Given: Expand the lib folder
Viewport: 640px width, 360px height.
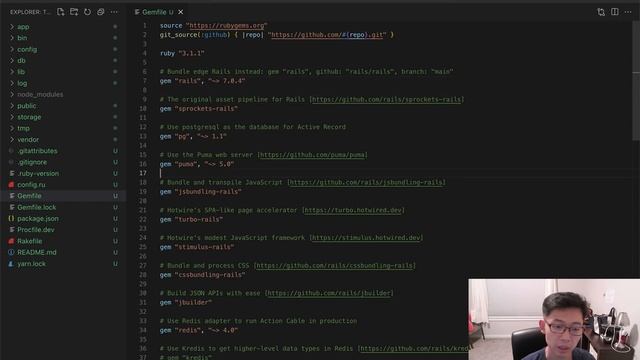Looking at the screenshot, I should tap(21, 72).
